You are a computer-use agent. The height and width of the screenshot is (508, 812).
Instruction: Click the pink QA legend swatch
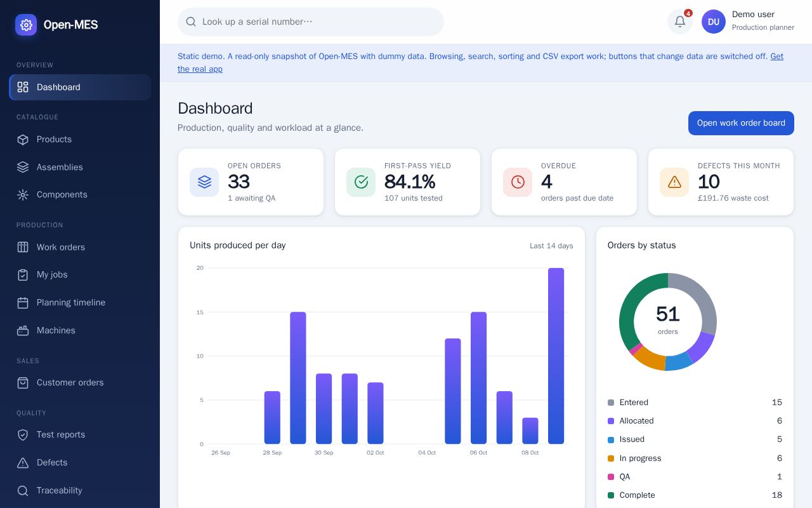[611, 477]
